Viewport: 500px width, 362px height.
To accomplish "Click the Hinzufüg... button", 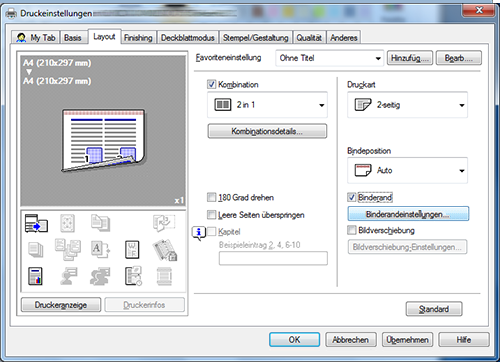I will click(x=410, y=58).
